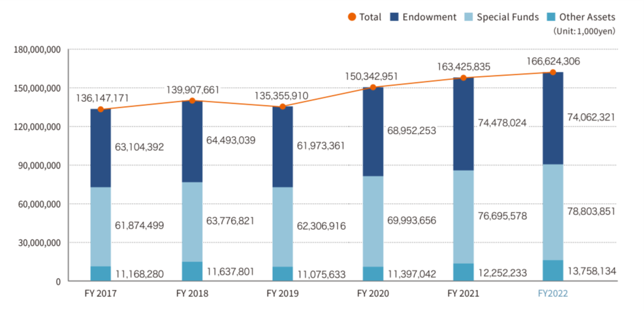Click endowment value 74,062,321
644x311 pixels.
click(591, 117)
